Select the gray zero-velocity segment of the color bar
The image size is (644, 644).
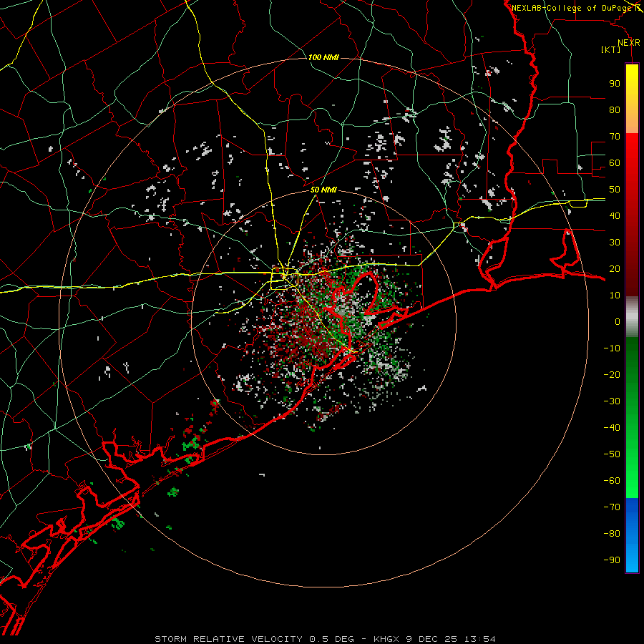[x=632, y=317]
